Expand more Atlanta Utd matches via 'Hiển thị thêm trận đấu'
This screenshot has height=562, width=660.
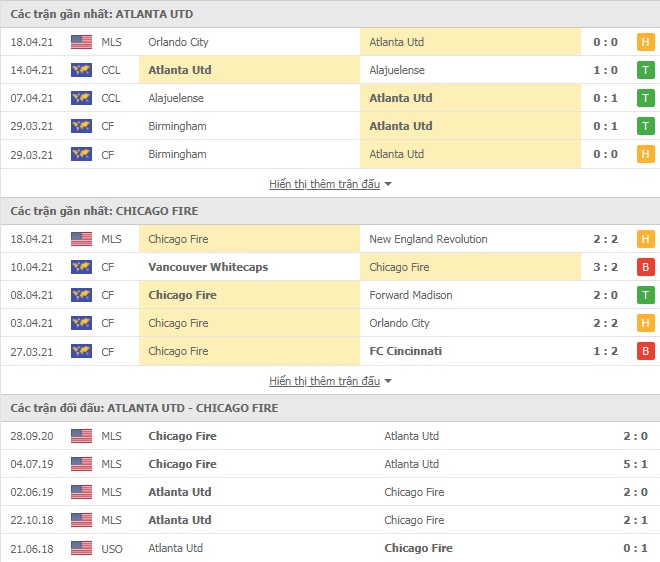coord(324,184)
